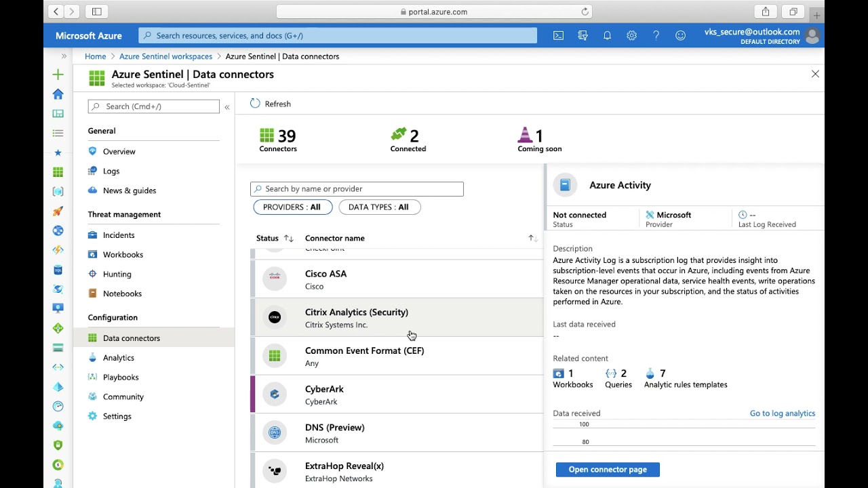
Task: Go to Azure Sentinel workspaces breadcrumb
Action: click(x=165, y=56)
